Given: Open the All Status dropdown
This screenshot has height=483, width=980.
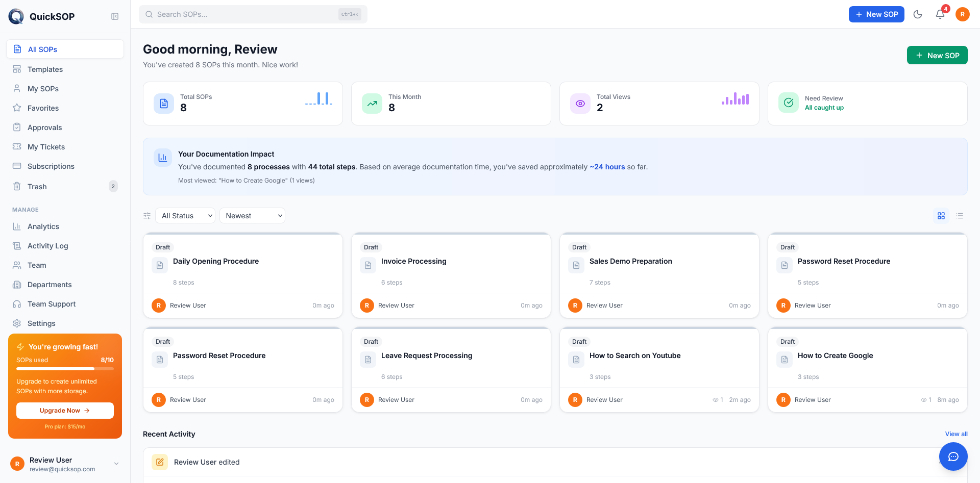Looking at the screenshot, I should coord(185,216).
